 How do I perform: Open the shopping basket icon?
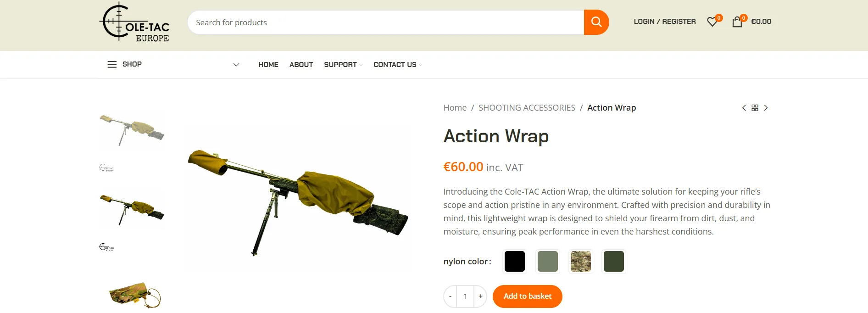click(737, 22)
